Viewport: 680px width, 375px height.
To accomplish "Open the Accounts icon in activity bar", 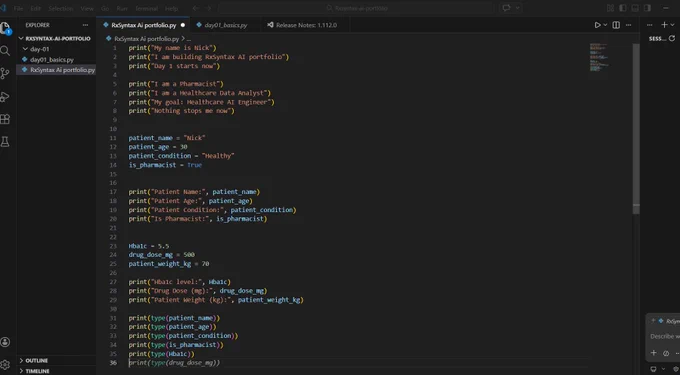I will (x=5, y=342).
